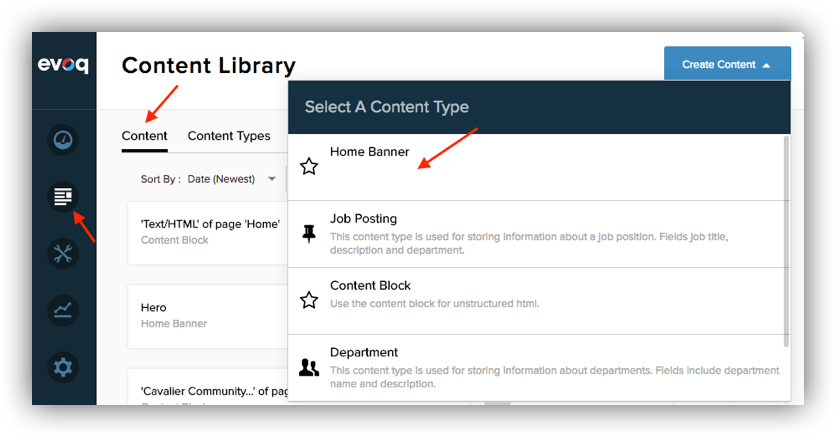This screenshot has width=836, height=437.
Task: Open the tools wrench sidebar icon
Action: pyautogui.click(x=63, y=253)
